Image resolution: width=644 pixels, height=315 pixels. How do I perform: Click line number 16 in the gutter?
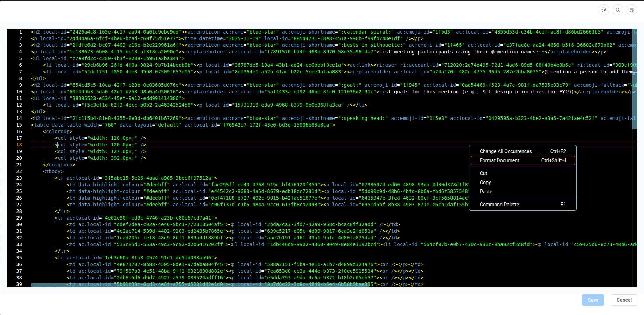[x=19, y=131]
